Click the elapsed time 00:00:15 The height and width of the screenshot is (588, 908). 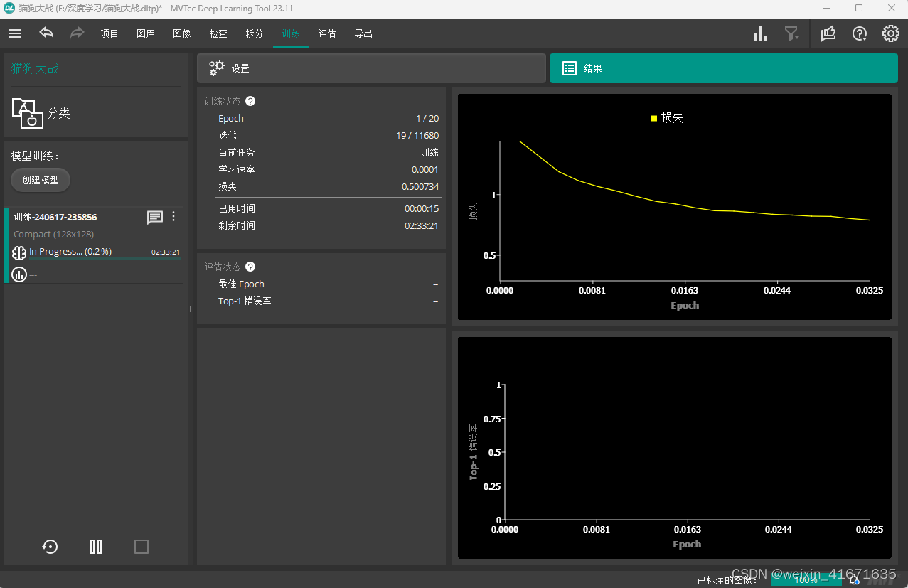click(x=422, y=208)
